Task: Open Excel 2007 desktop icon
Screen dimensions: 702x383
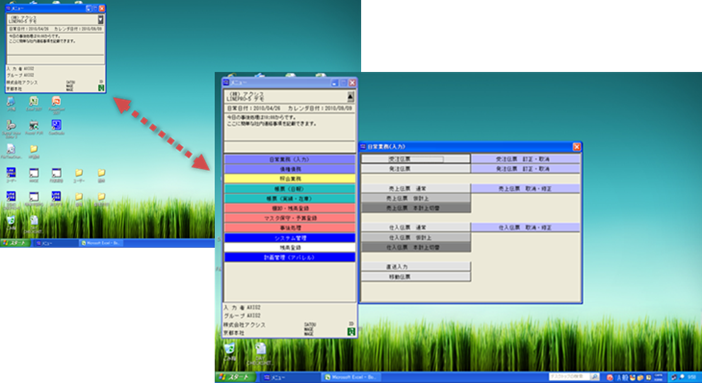Action: click(34, 104)
